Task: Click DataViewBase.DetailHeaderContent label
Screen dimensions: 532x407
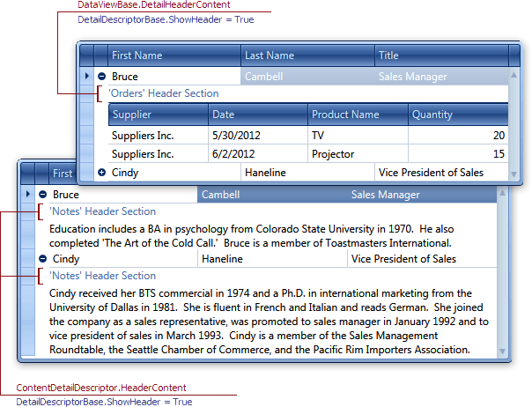Action: (x=154, y=4)
